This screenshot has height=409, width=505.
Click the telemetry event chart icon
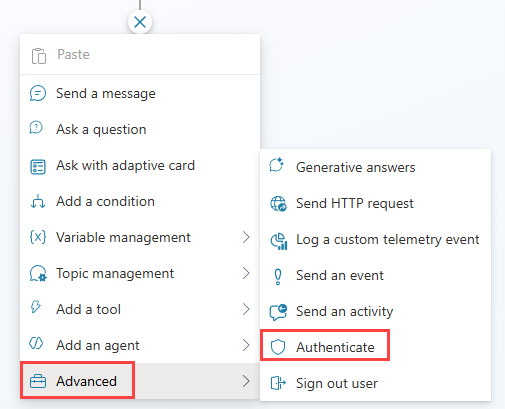click(x=279, y=241)
